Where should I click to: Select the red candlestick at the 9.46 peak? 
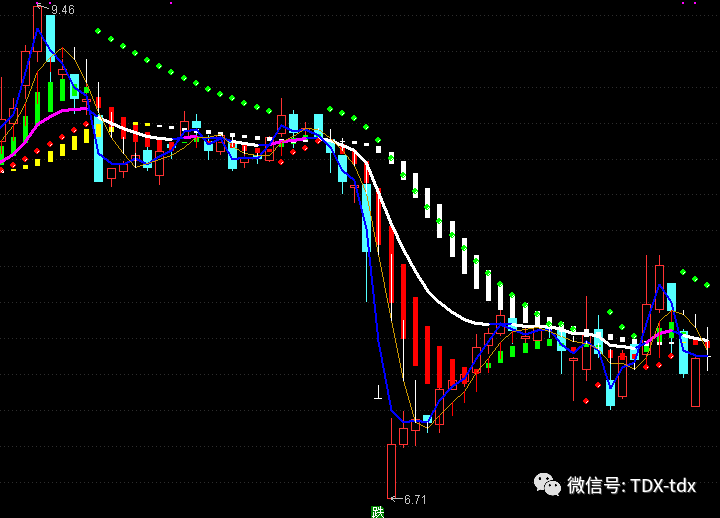[x=38, y=28]
